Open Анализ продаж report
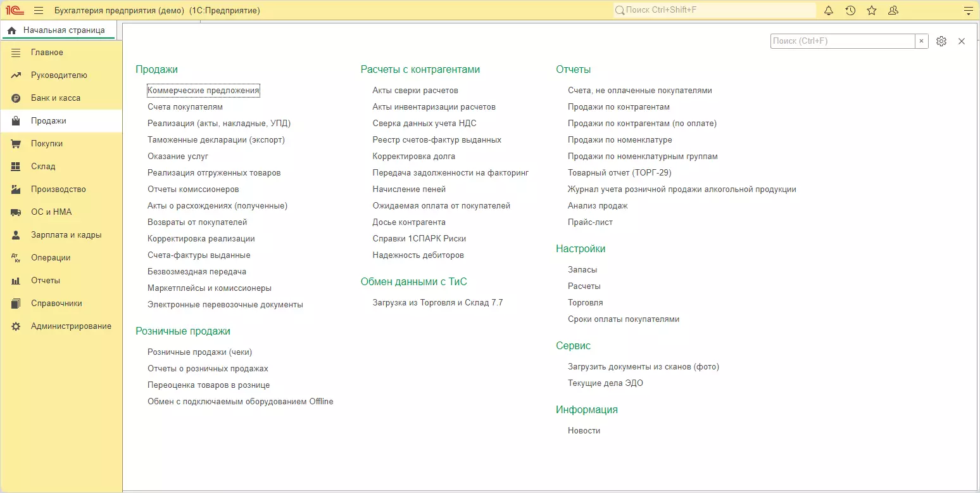 coord(598,206)
